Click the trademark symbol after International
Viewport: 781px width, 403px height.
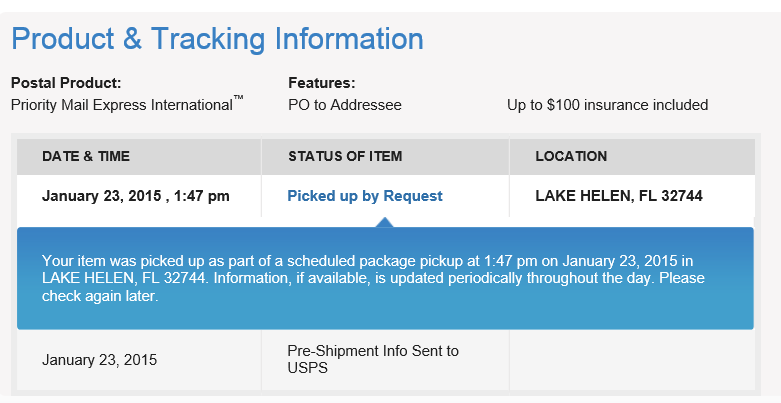pos(238,98)
